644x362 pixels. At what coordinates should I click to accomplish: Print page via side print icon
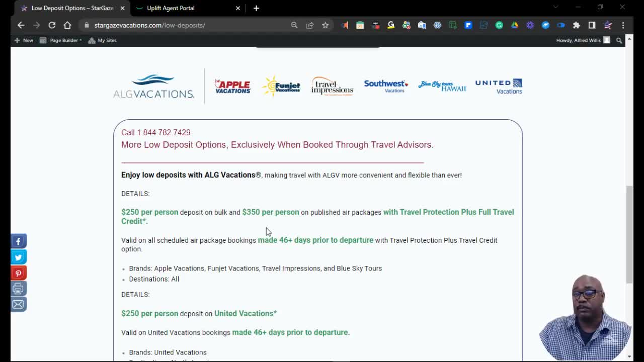(x=18, y=289)
